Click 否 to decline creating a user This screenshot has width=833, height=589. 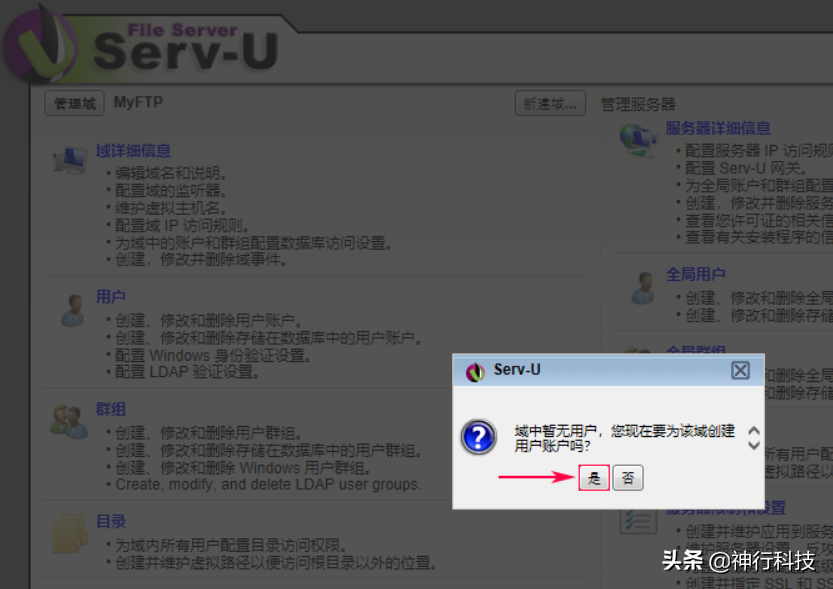pos(628,477)
